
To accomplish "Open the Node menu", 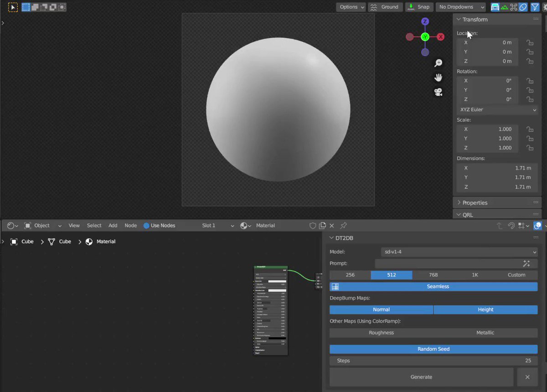I will pos(130,225).
